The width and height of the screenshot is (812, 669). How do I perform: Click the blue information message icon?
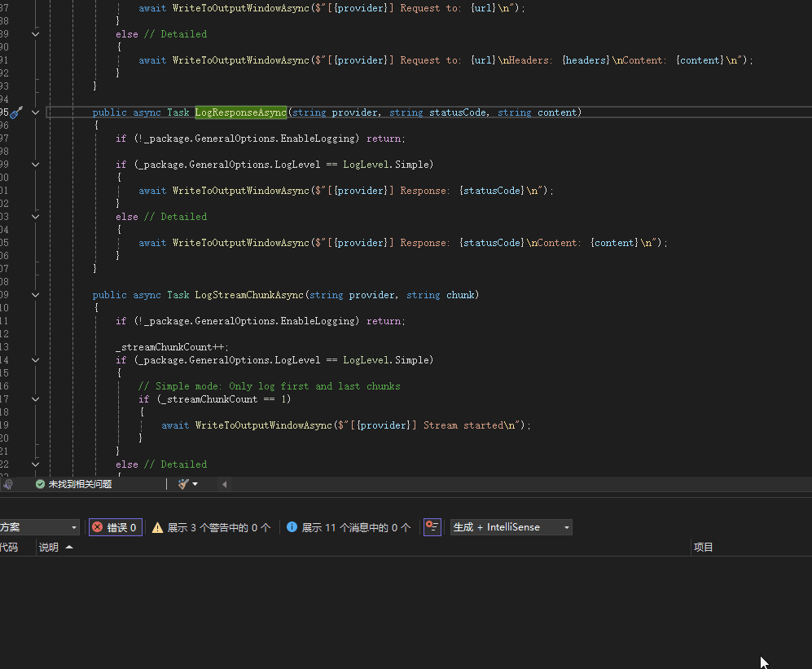(292, 526)
